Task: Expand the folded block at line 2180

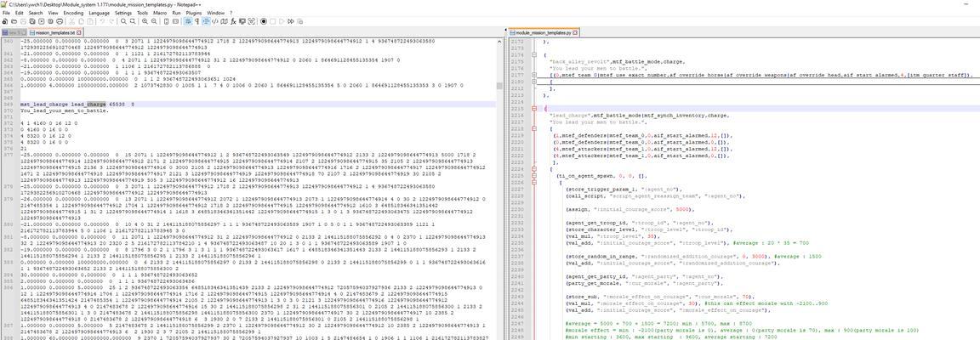Action: (x=535, y=82)
